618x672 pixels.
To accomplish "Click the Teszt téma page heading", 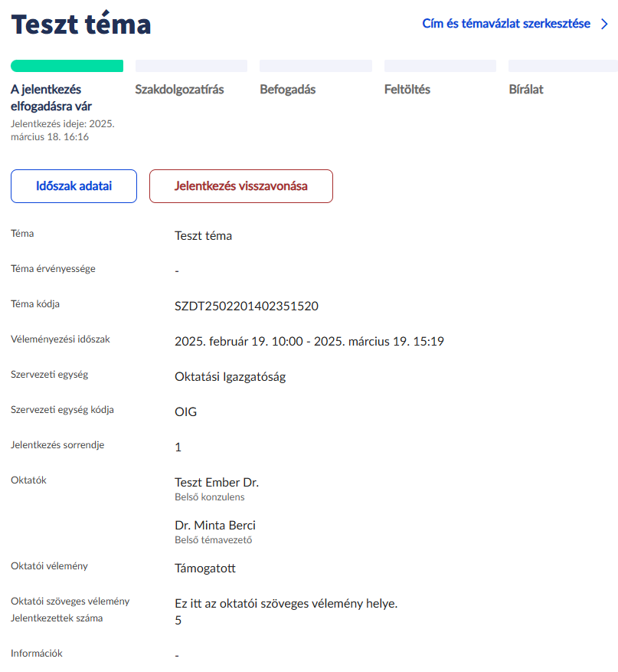I will [x=81, y=25].
